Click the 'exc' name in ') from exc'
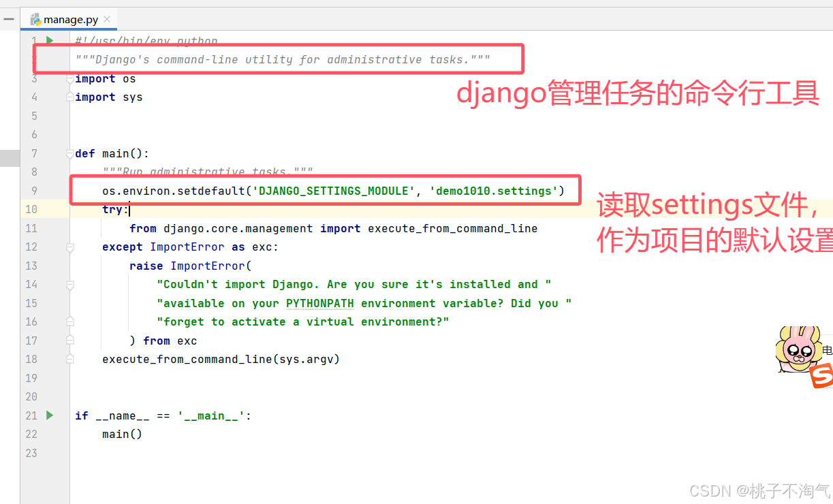The width and height of the screenshot is (833, 504). (187, 341)
